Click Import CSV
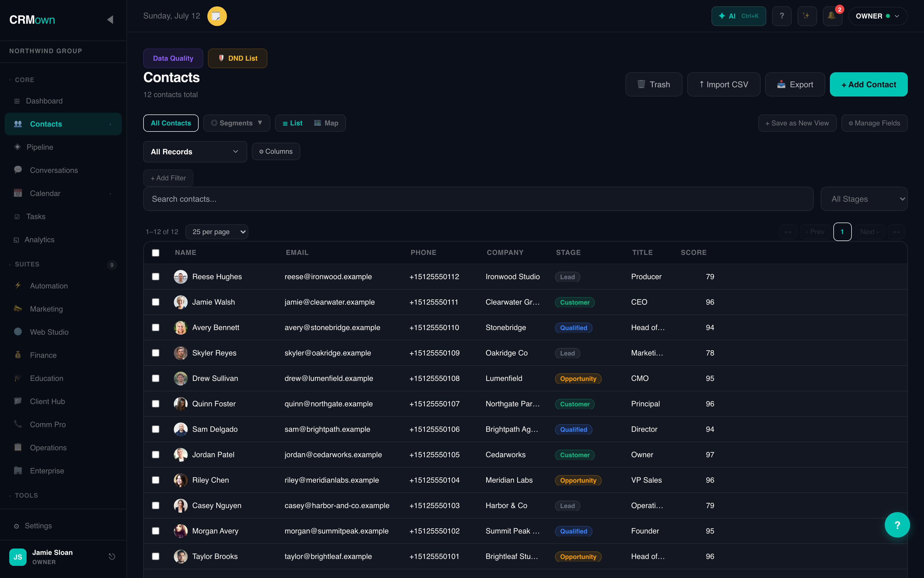 (724, 84)
